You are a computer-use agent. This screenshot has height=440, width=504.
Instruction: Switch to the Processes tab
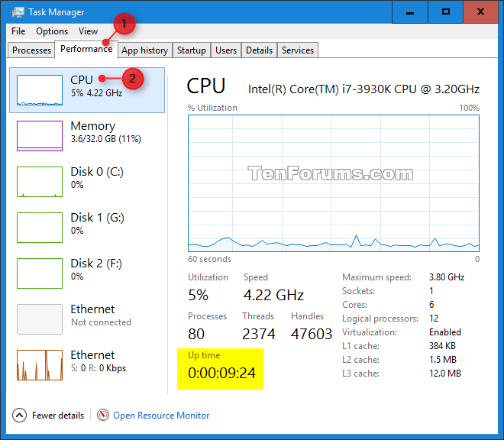point(31,50)
